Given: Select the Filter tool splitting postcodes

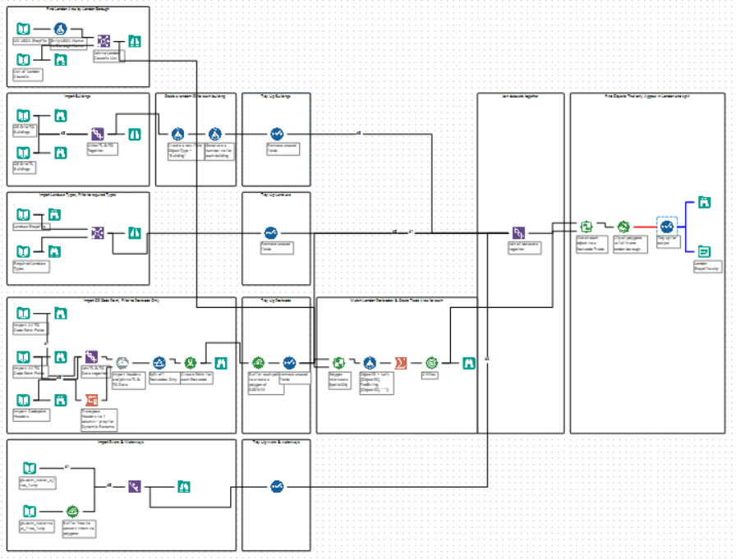Looking at the screenshot, I should (159, 363).
